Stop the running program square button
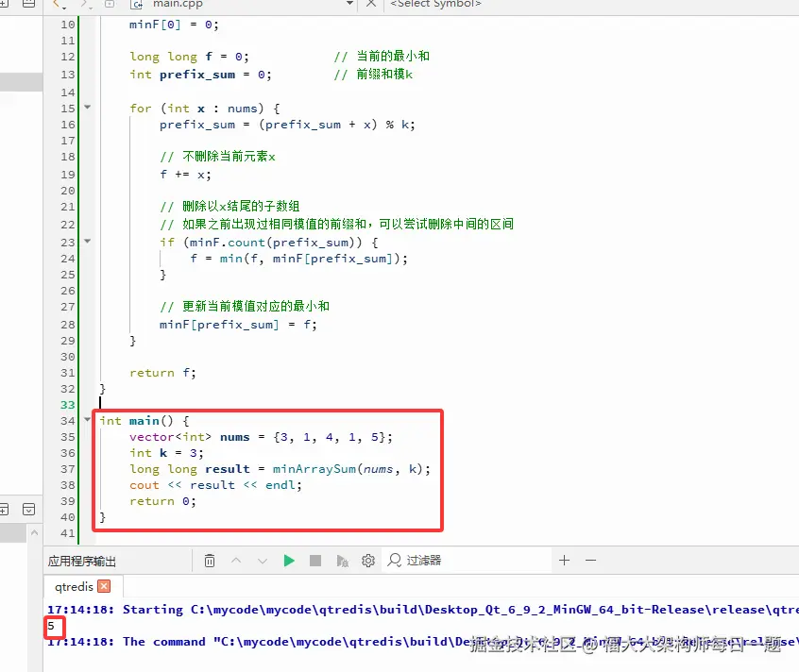The height and width of the screenshot is (672, 799). tap(315, 561)
